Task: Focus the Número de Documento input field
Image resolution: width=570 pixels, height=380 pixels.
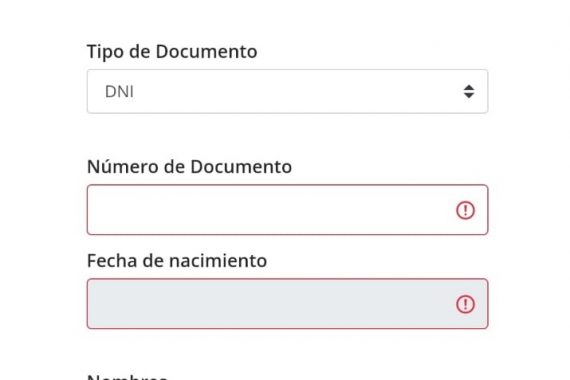Action: coord(287,210)
